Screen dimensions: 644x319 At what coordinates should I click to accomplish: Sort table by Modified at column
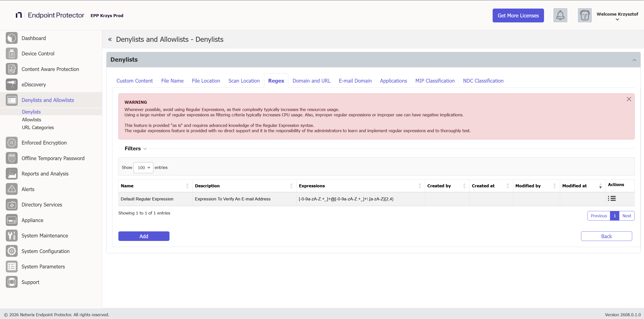tap(583, 186)
